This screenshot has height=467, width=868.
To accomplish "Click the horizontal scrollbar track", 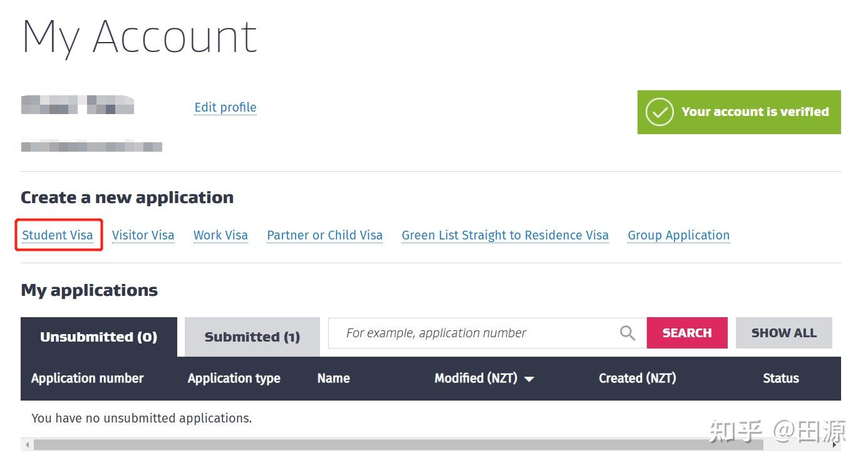I will pos(795,445).
